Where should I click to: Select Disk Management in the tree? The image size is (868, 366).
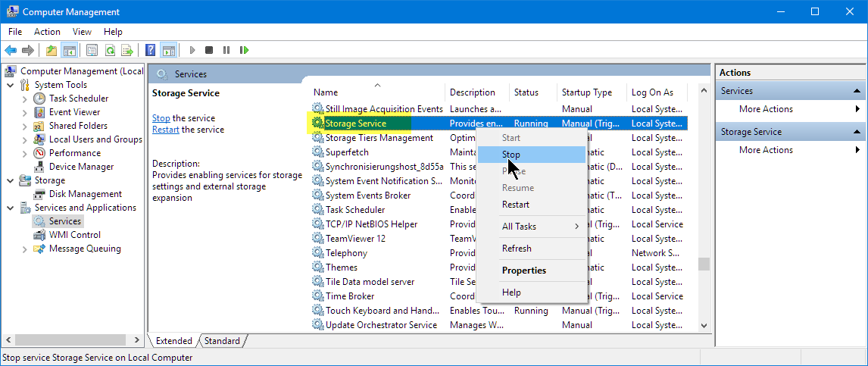(85, 194)
